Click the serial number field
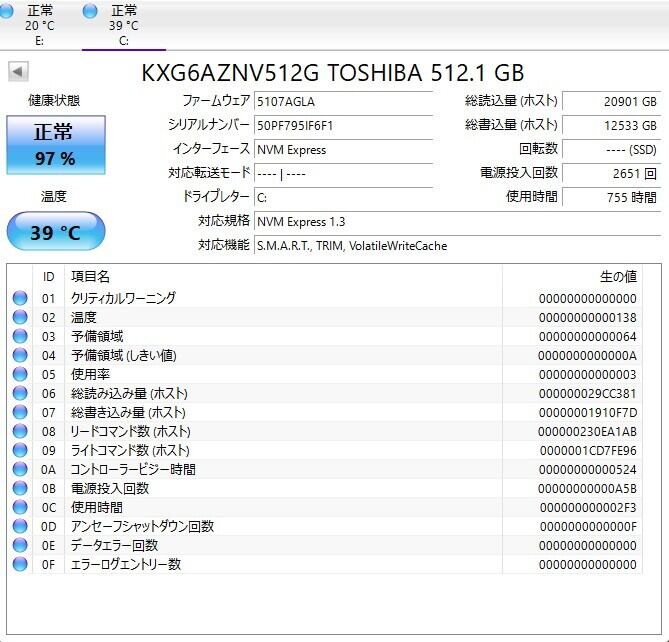This screenshot has height=642, width=669. tap(343, 125)
